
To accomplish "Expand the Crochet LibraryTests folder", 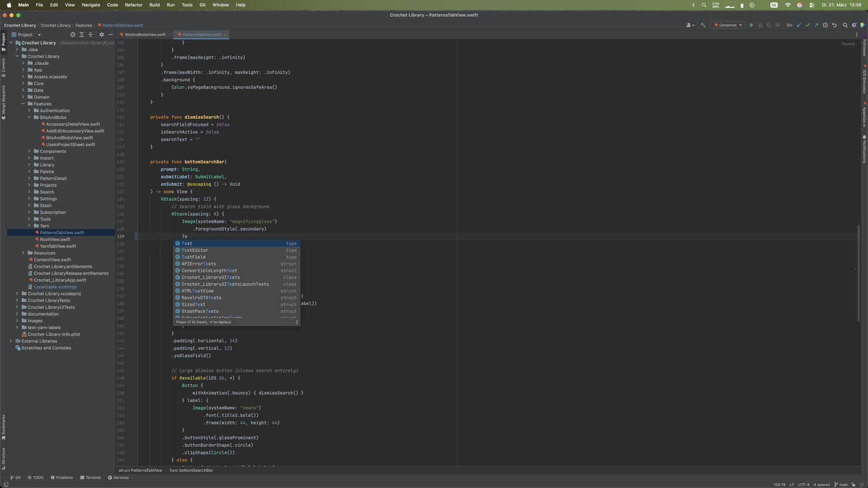I will click(x=17, y=300).
